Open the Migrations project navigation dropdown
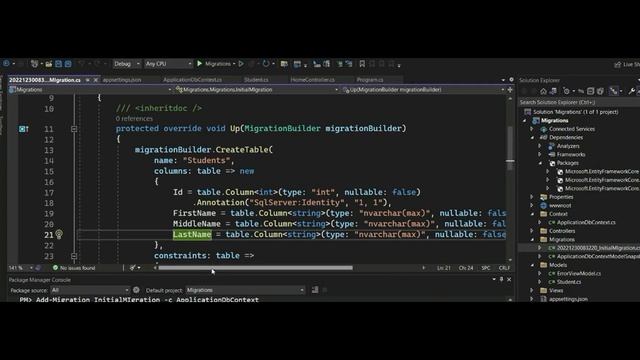640x360 pixels. 90,89
